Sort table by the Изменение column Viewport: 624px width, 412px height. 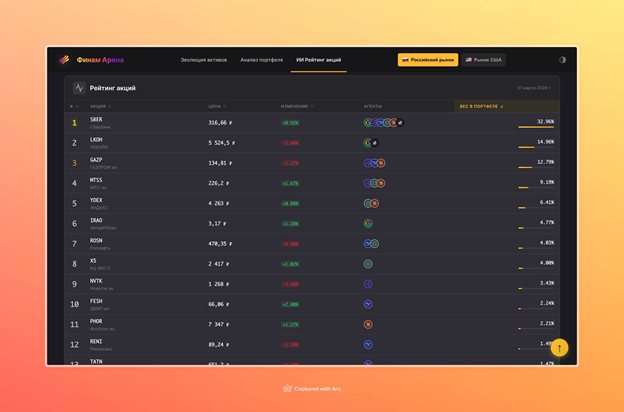297,106
